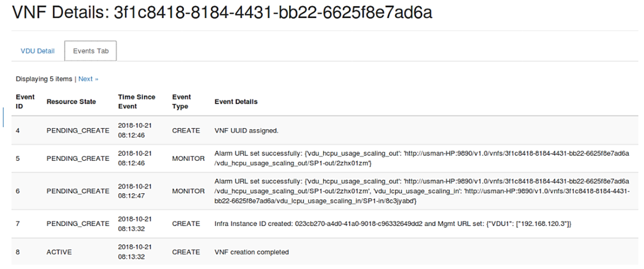Select event row with ID 4
Image resolution: width=644 pixels, height=269 pixels.
[18, 131]
